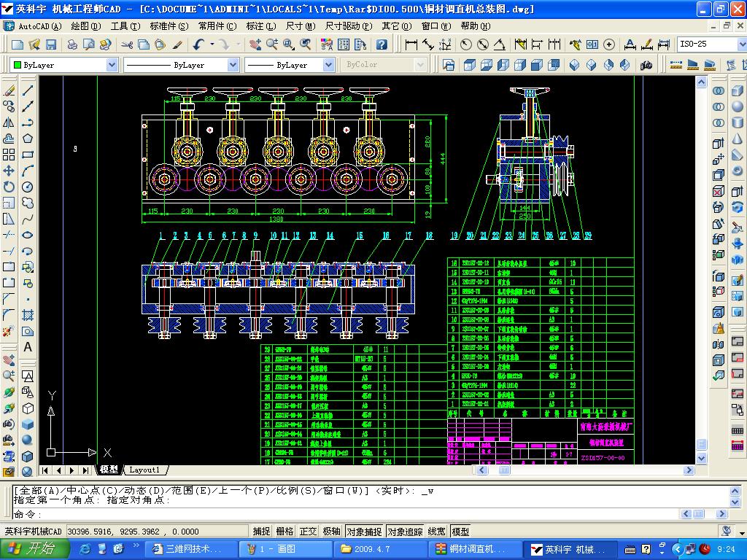This screenshot has height=560, width=747.
Task: Click the Sphere solid icon
Action: point(738,106)
